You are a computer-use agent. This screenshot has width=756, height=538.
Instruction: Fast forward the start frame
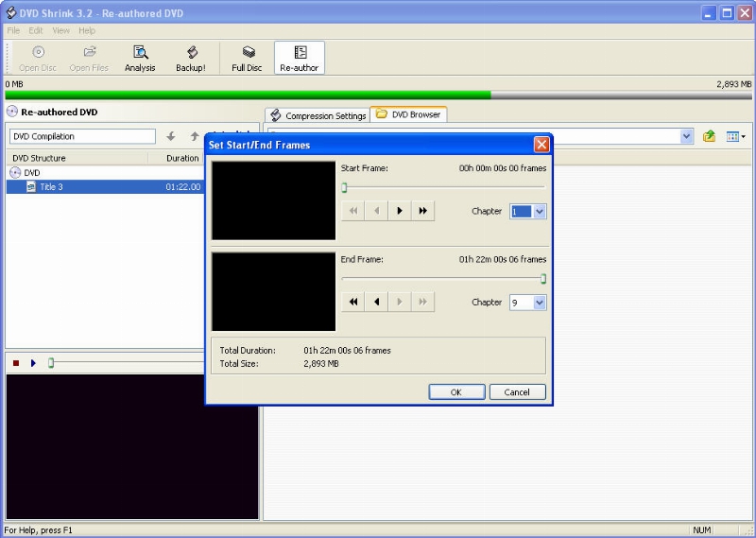click(422, 211)
